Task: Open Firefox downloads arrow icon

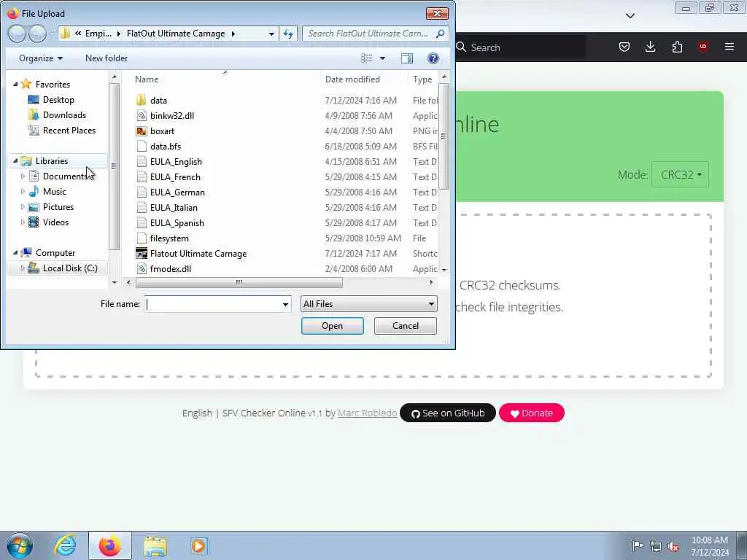Action: coord(650,47)
